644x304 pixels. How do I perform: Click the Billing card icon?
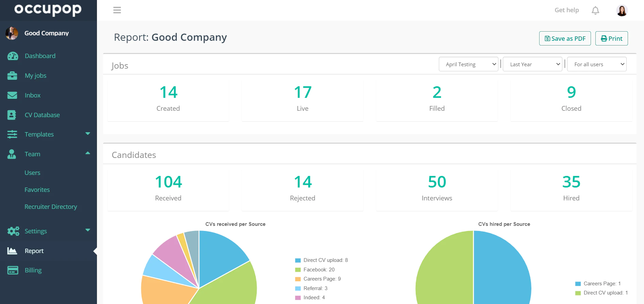13,270
